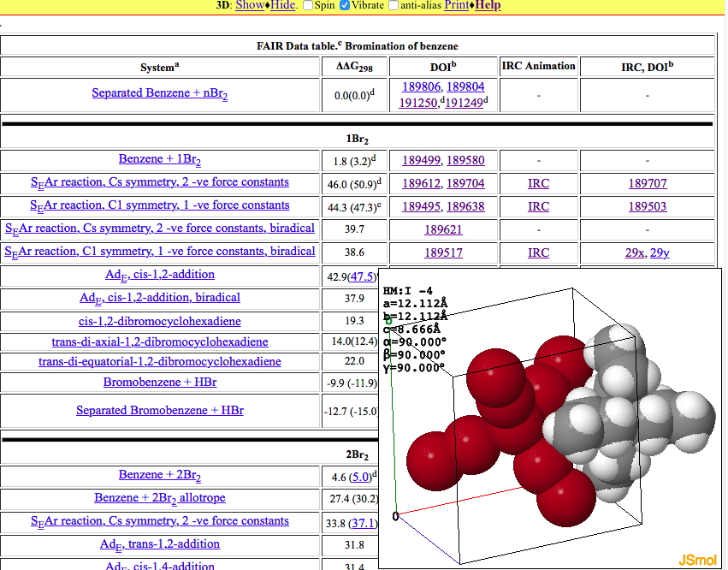Screen dimensions: 728x570
Task: Click the Hide link for 3D
Action: tap(283, 5)
